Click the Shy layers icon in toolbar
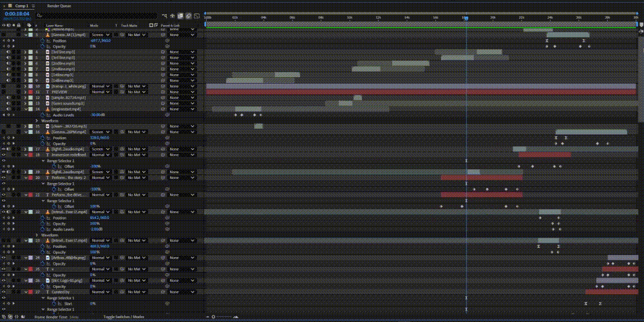 tap(173, 15)
